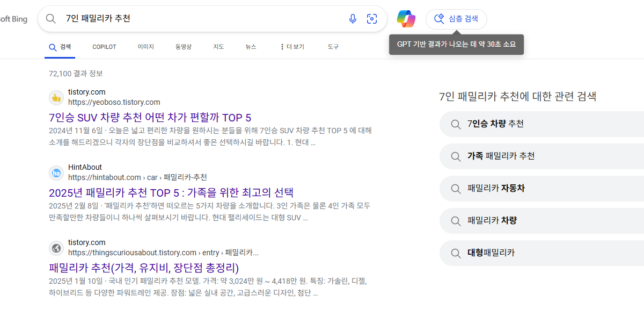The image size is (644, 309).
Task: Click the URL https://yeoboso.tistory.com
Action: coord(114,102)
